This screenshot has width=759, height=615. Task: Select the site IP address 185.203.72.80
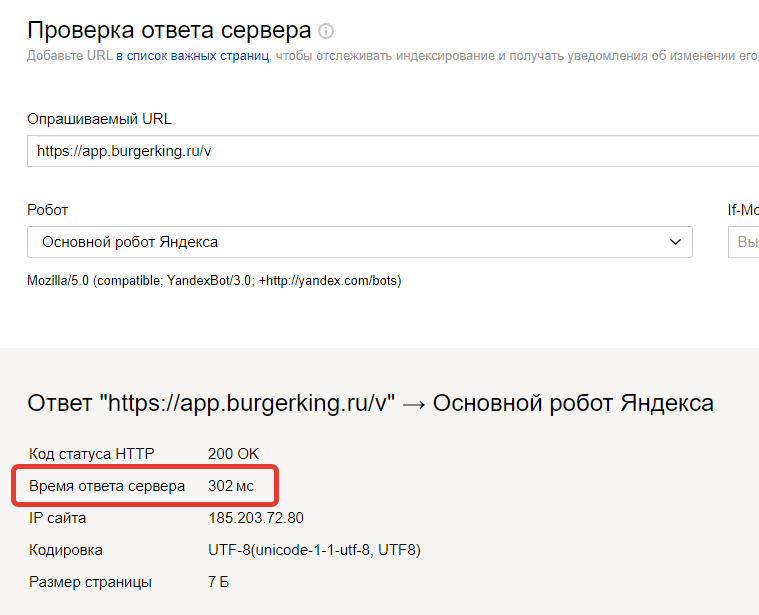256,518
